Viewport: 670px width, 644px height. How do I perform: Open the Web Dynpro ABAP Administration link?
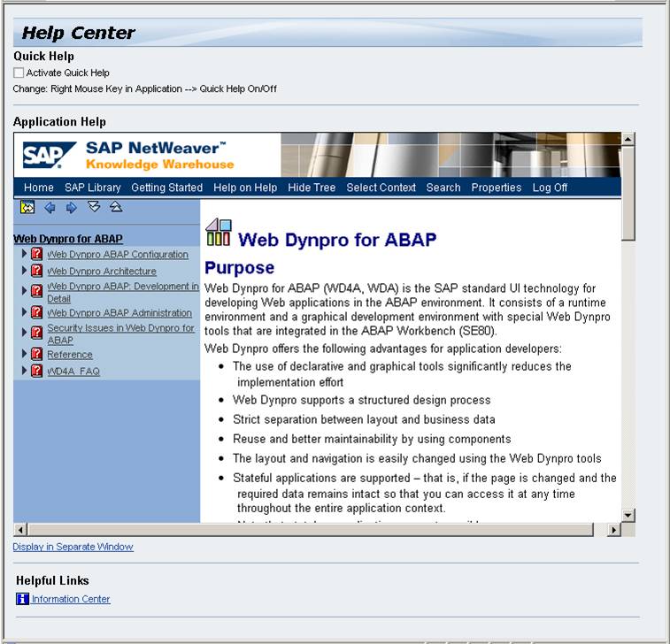tap(119, 313)
